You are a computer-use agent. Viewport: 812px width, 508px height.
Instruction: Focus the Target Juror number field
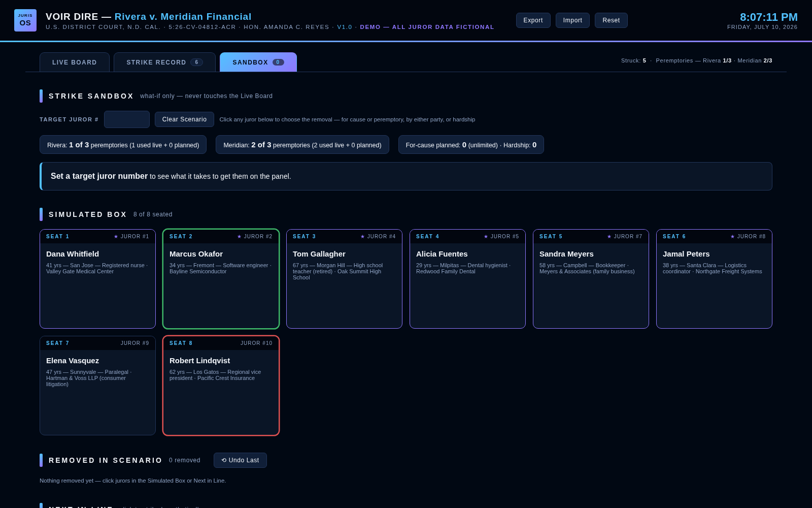127,119
